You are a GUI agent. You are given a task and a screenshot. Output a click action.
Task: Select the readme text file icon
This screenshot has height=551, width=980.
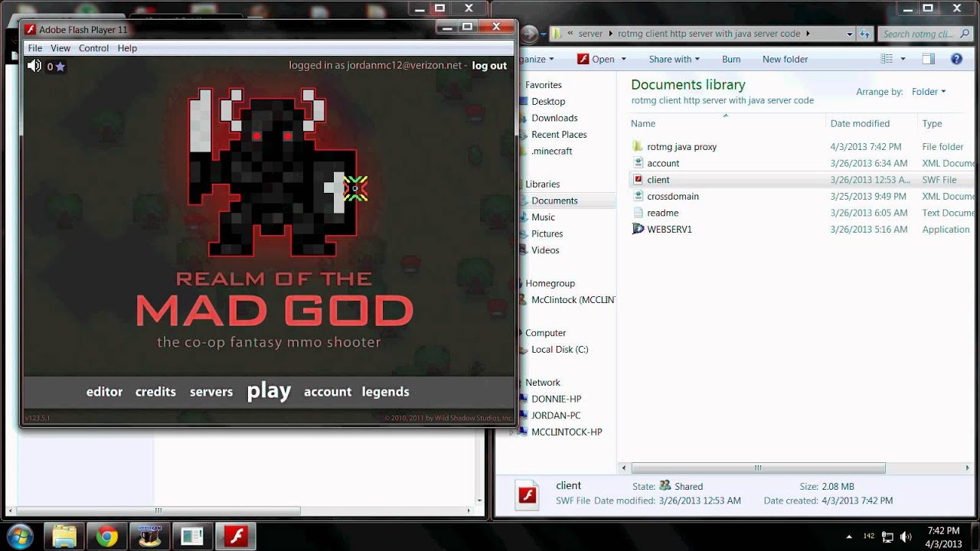click(638, 213)
